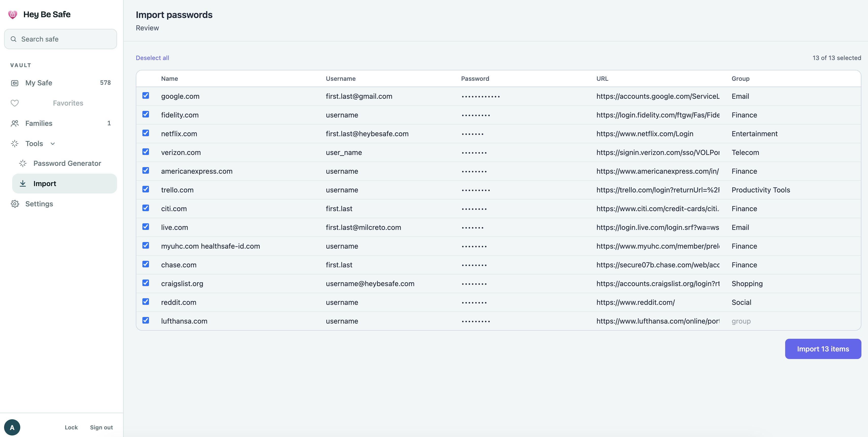Click the netflix.com Entertainment group cell
868x437 pixels.
click(754, 134)
